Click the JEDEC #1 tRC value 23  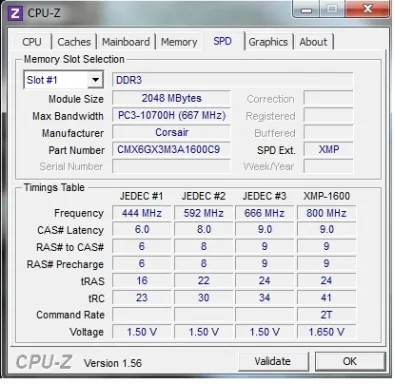point(142,298)
